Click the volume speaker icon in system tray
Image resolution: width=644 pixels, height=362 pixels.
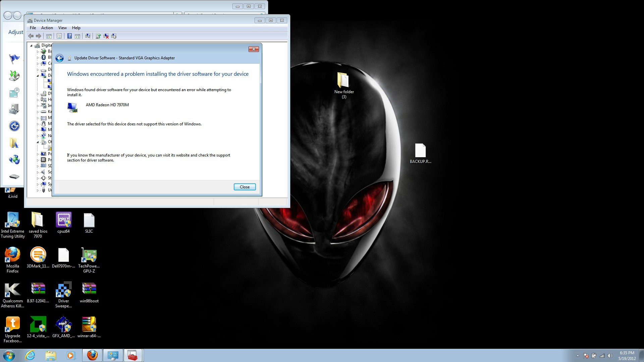pyautogui.click(x=610, y=356)
